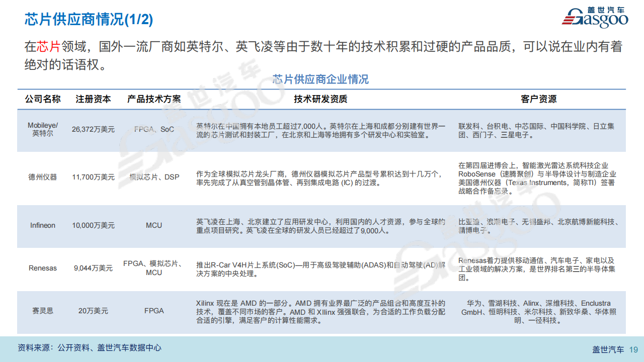
Task: Click the FPGA product cell for 赛灵思
Action: coord(154,311)
